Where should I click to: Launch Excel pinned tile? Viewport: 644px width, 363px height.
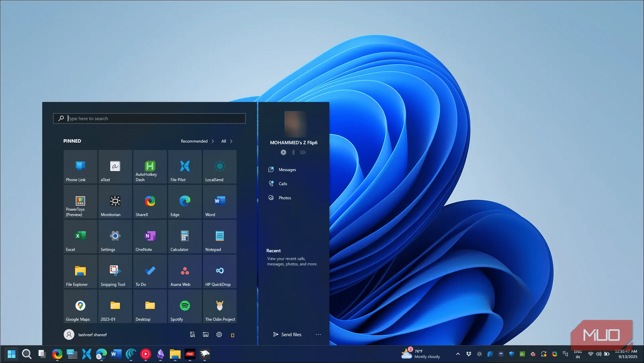(x=80, y=237)
